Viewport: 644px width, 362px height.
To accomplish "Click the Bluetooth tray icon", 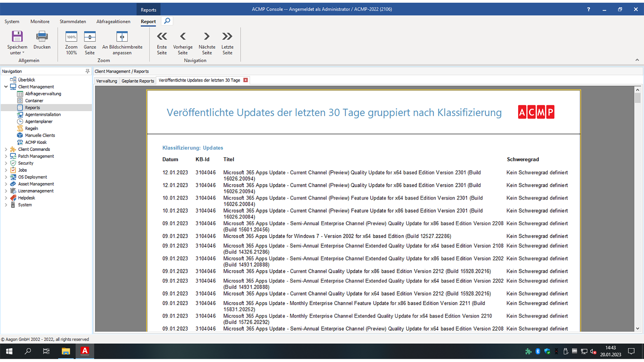I will (x=538, y=351).
